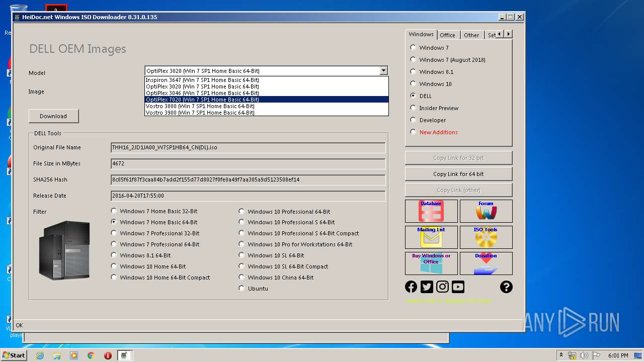Image resolution: width=644 pixels, height=362 pixels.
Task: Open the Facebook social icon
Action: pyautogui.click(x=411, y=287)
